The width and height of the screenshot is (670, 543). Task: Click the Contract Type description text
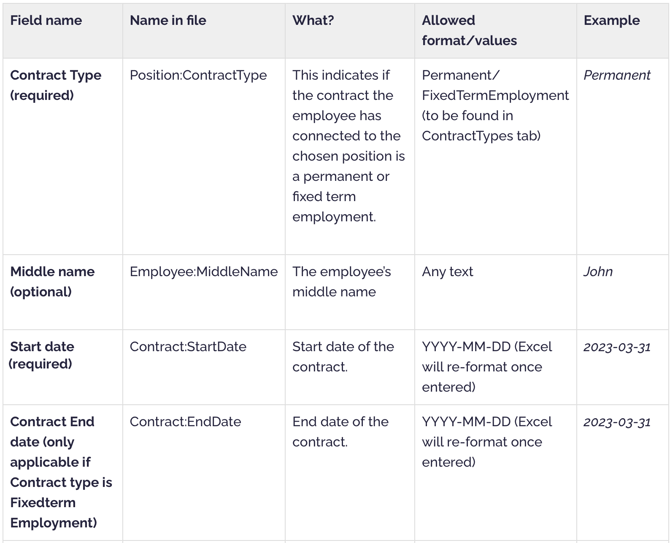(x=348, y=145)
